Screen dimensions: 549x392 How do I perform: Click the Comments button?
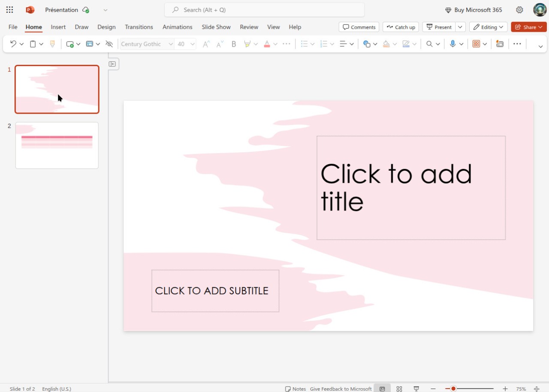click(359, 27)
